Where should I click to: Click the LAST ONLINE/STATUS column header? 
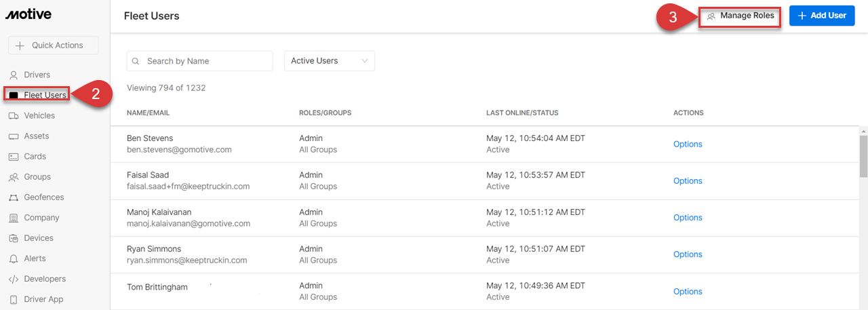tap(522, 113)
